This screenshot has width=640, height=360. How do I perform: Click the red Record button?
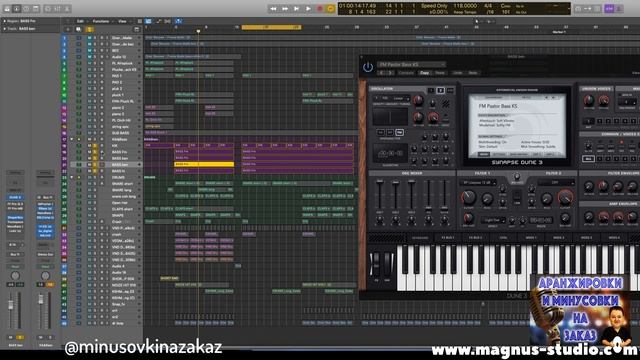[x=320, y=9]
